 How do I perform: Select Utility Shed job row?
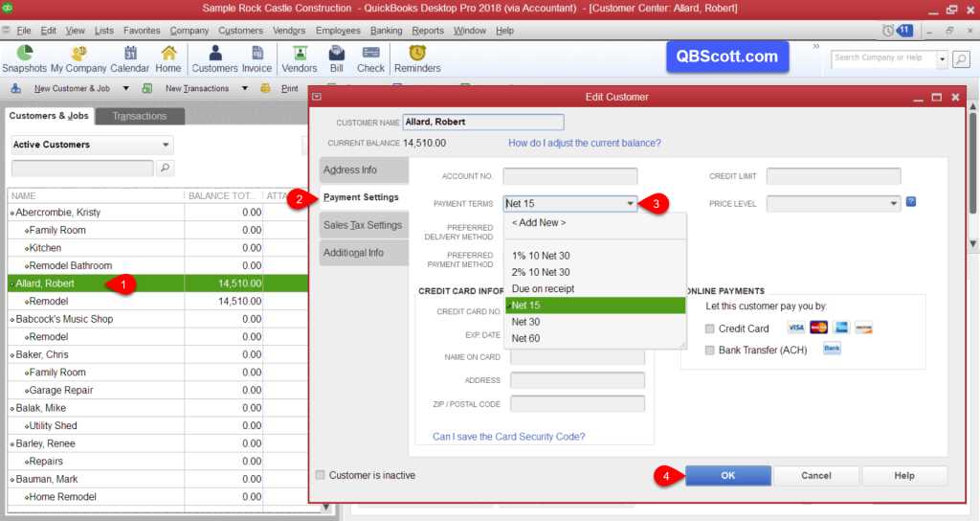(158, 425)
